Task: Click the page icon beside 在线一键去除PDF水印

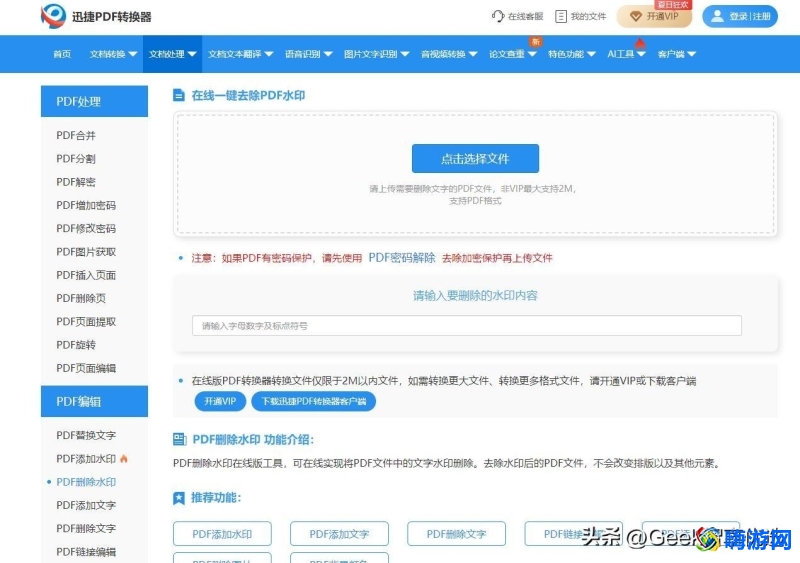Action: point(179,95)
